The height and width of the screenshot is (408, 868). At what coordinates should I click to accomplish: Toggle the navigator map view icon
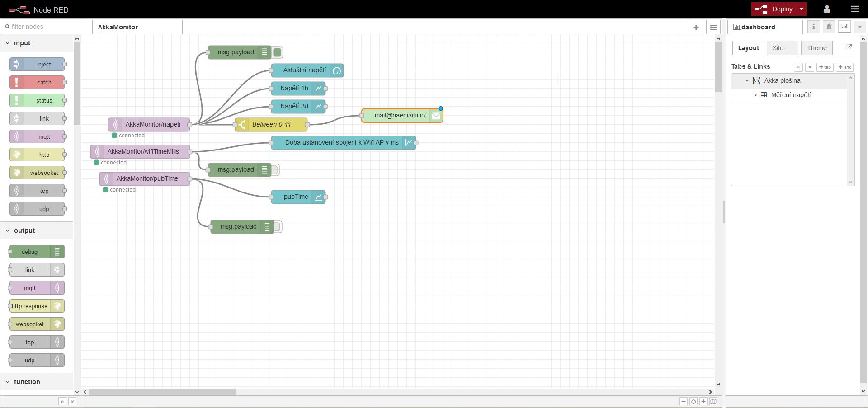713,401
